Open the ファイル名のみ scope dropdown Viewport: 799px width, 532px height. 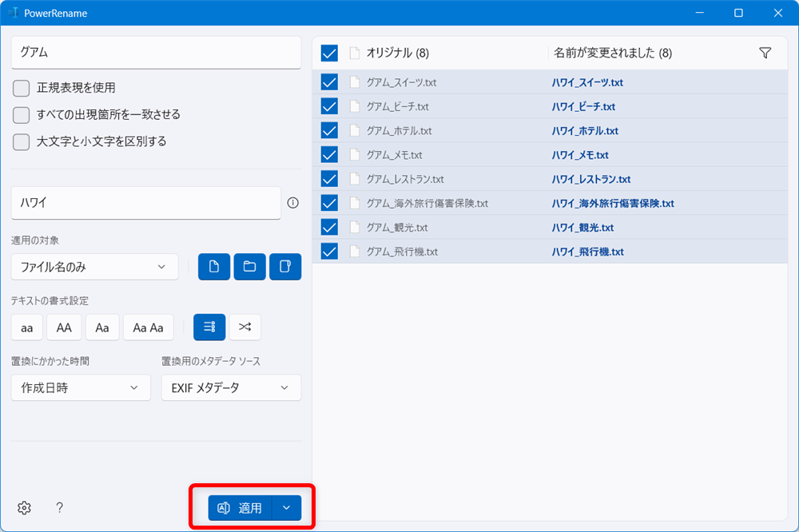pyautogui.click(x=94, y=267)
